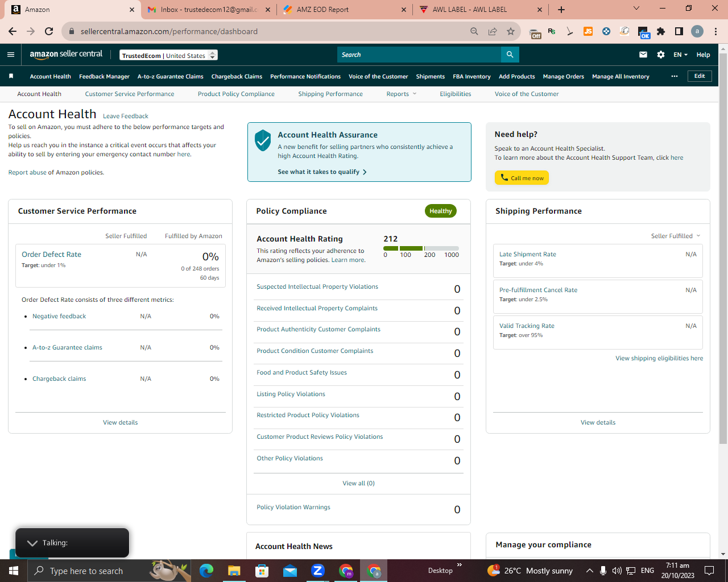Open the notifications center icon
This screenshot has width=728, height=582.
[709, 570]
